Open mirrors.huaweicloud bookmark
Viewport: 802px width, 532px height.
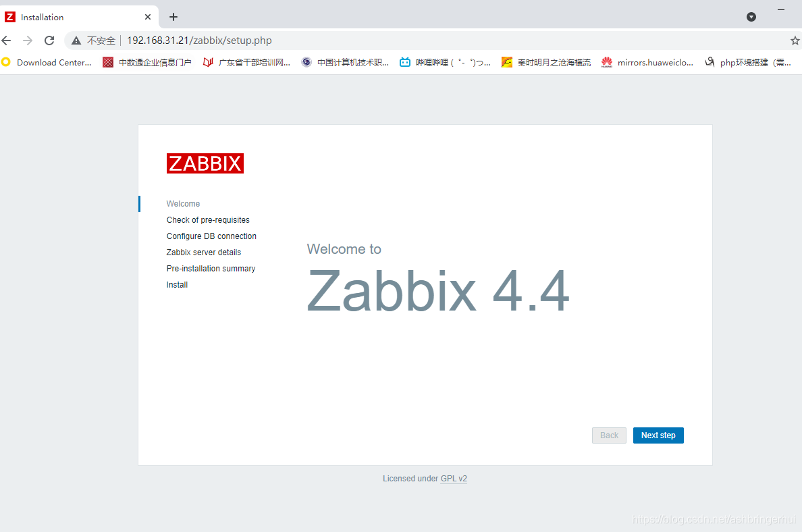pos(647,62)
